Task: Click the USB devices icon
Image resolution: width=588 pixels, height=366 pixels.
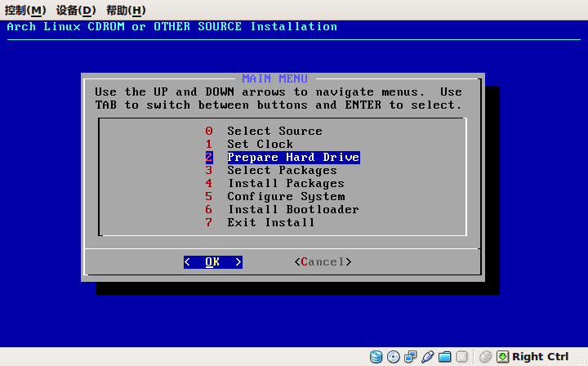Action: coord(427,357)
